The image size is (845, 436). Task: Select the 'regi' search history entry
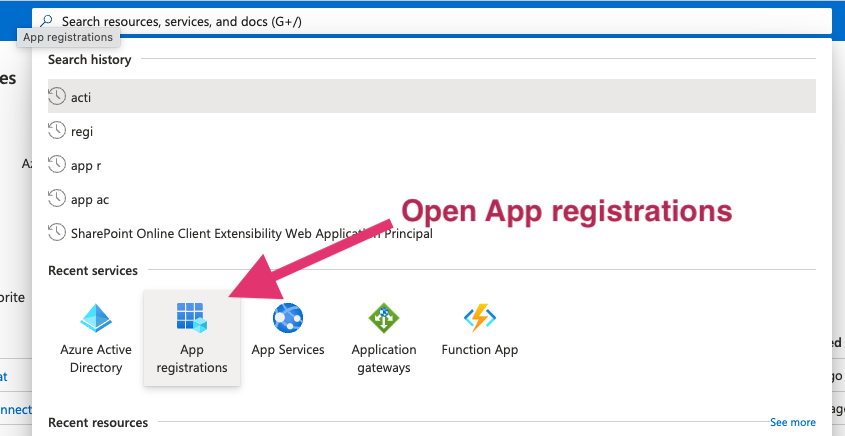[x=432, y=131]
